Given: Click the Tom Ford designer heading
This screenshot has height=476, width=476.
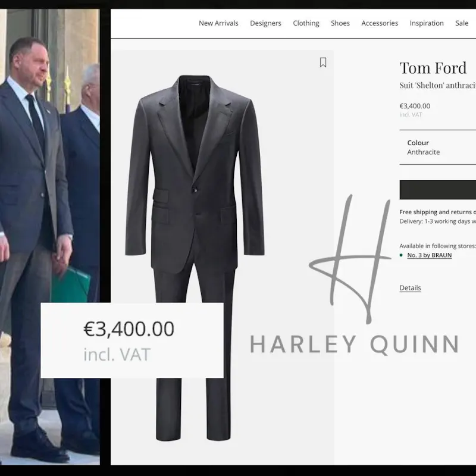Looking at the screenshot, I should [433, 68].
